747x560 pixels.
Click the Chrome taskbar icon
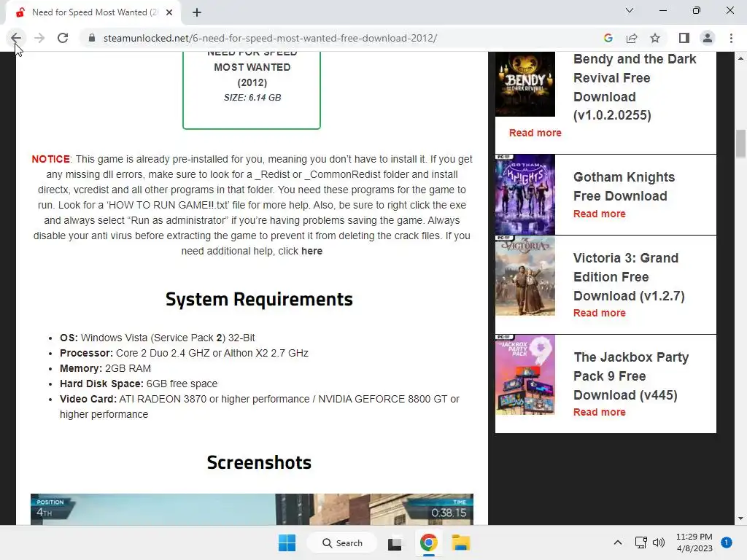pyautogui.click(x=428, y=542)
